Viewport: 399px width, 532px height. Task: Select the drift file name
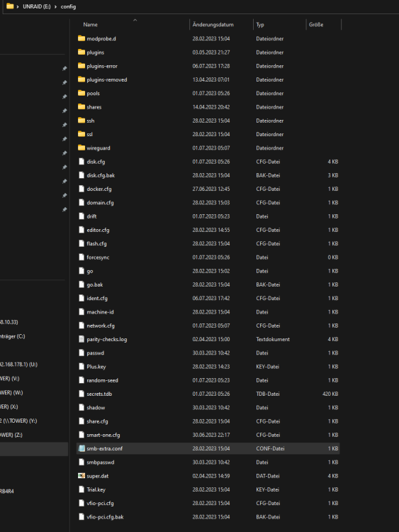[91, 216]
